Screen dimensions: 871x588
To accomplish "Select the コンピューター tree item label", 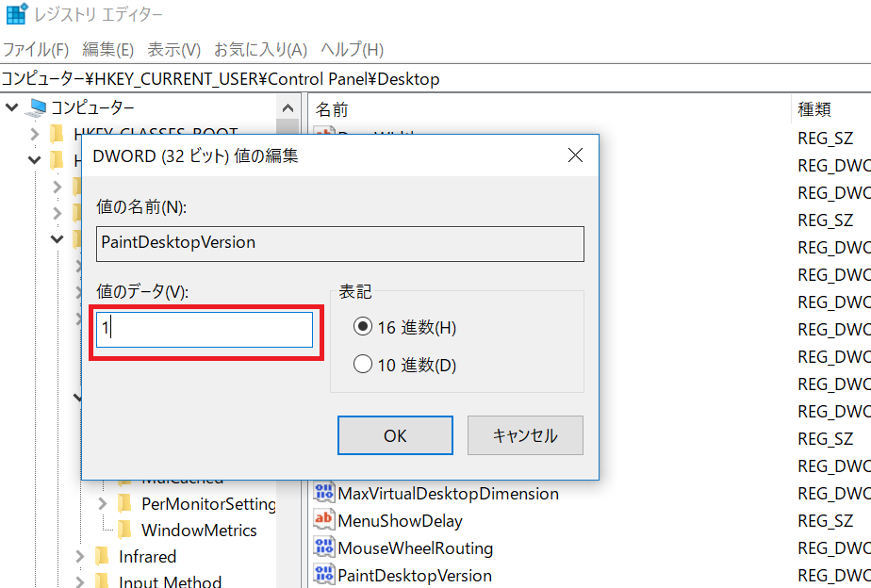I will coord(92,107).
